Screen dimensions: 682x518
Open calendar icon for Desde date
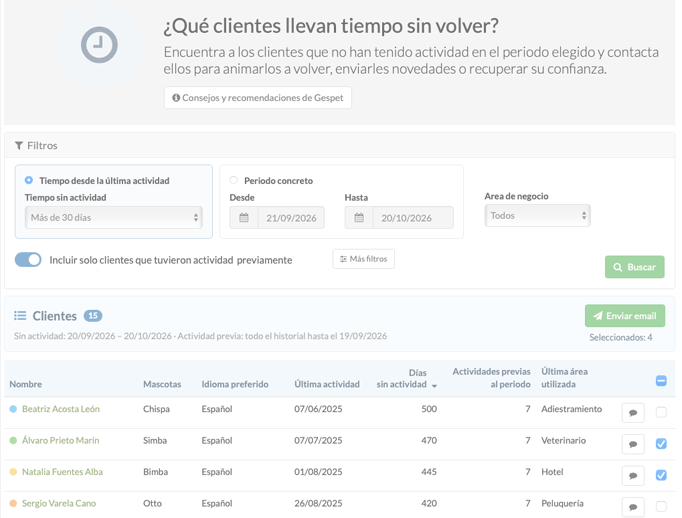[244, 217]
